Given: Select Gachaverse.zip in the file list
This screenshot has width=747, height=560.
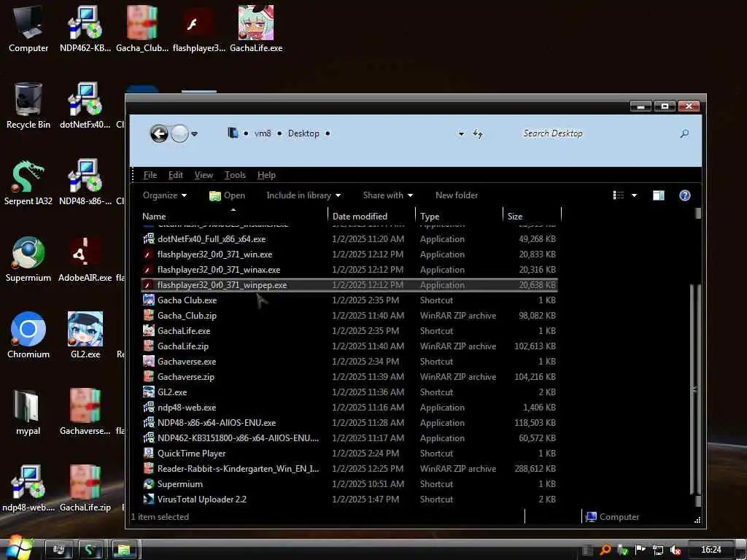Looking at the screenshot, I should point(349,377).
